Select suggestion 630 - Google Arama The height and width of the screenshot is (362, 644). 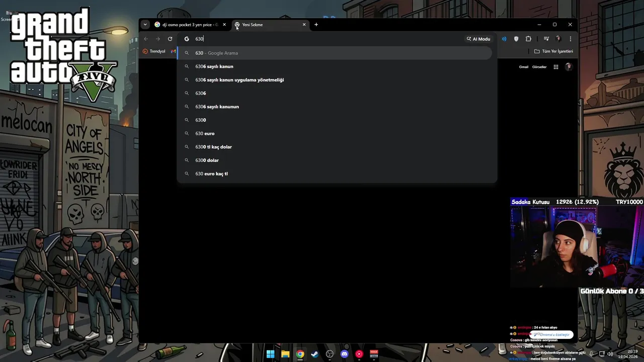click(x=335, y=53)
